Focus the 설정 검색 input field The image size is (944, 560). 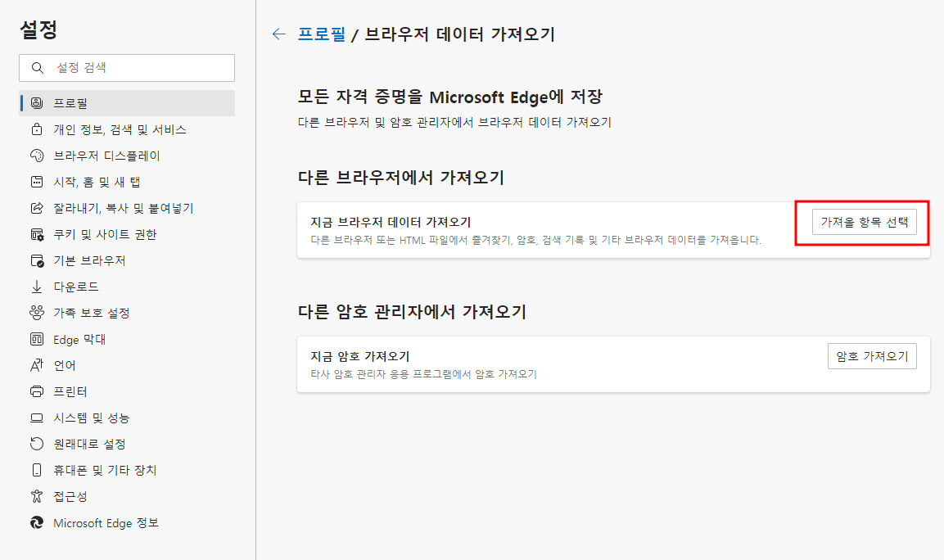pyautogui.click(x=127, y=68)
